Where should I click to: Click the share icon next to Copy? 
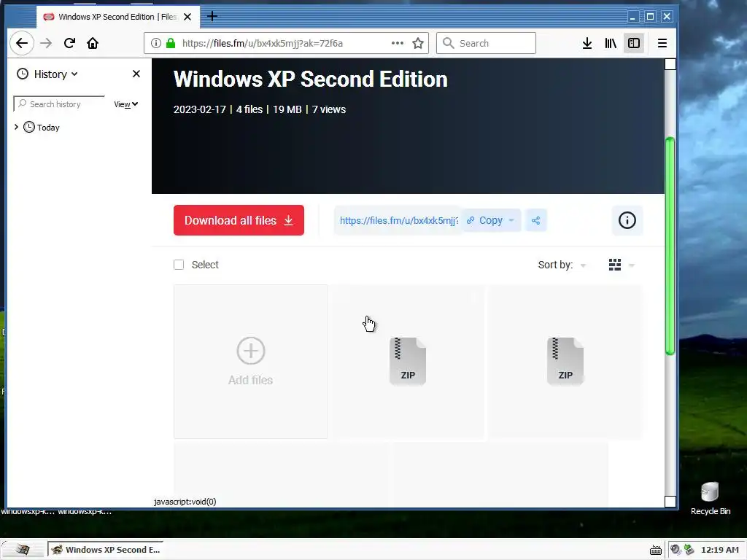(x=536, y=220)
